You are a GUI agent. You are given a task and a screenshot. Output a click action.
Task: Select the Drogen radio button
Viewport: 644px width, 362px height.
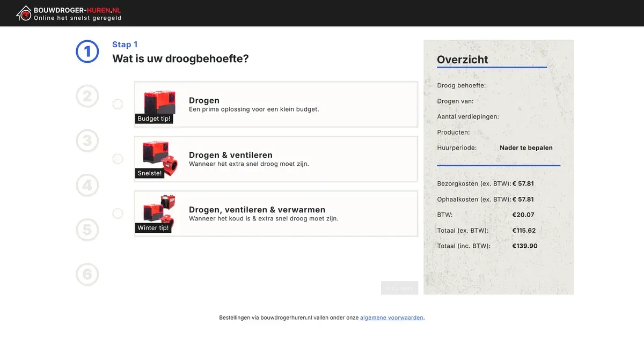(118, 104)
